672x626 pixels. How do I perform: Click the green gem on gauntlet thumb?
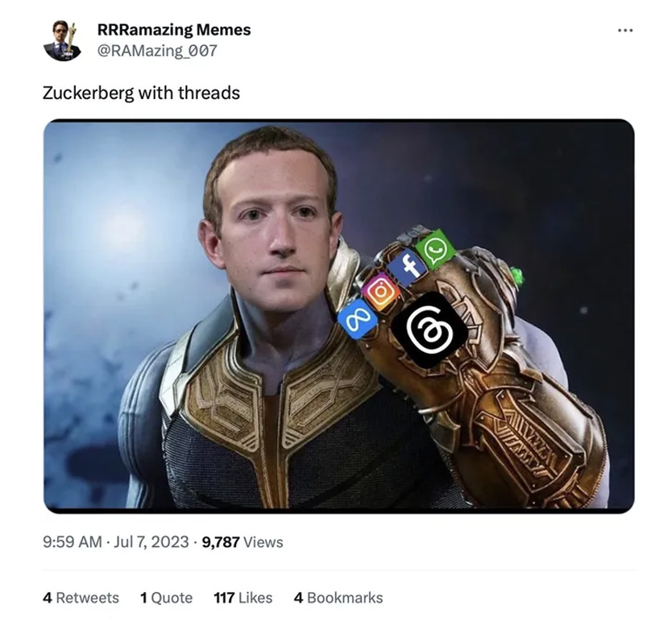point(516,276)
